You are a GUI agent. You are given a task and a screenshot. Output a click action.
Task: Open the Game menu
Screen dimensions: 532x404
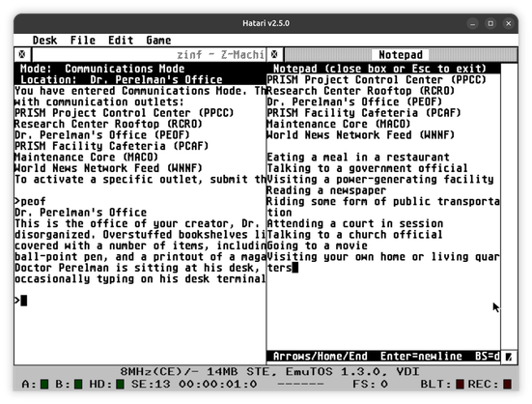158,40
